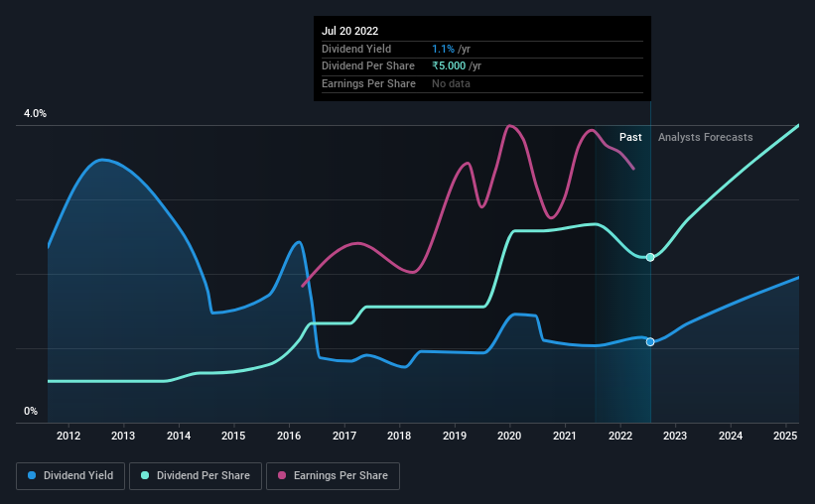Click the ₹5.000 /yr tooltip value

(x=457, y=66)
